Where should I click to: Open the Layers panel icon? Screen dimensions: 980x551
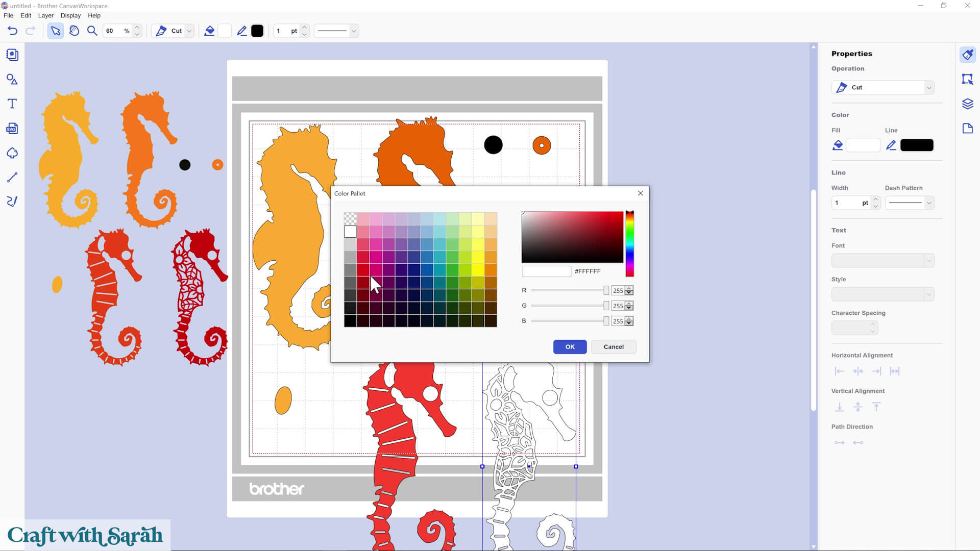tap(968, 104)
